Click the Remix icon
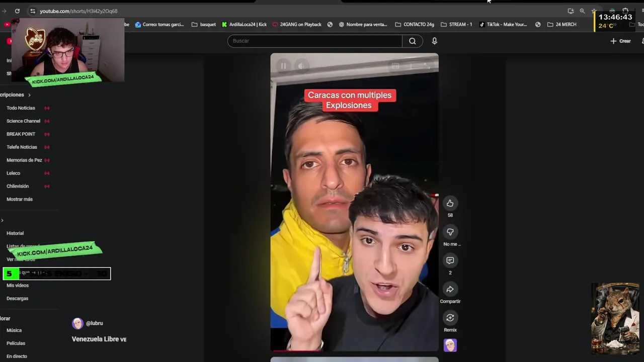This screenshot has height=362, width=644. click(450, 318)
